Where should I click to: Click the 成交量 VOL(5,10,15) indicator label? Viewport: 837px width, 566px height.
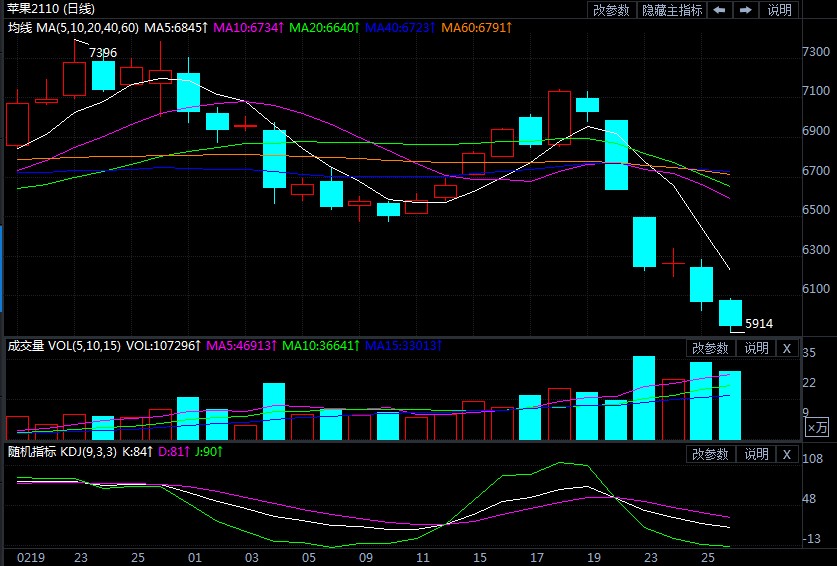[64, 346]
